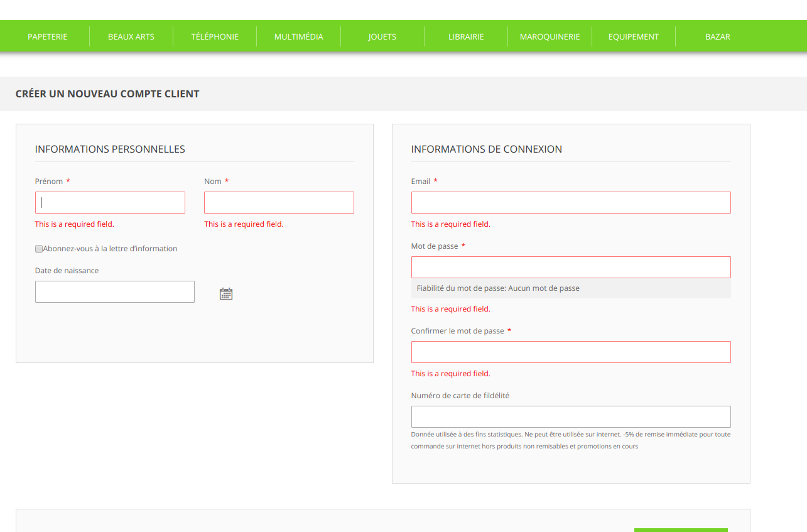Click the required-field error under Email
Screen dimensions: 807x532
[451, 224]
